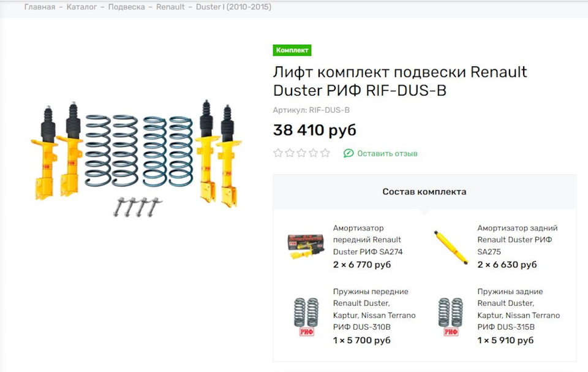Open Renault breadcrumb link

[170, 7]
